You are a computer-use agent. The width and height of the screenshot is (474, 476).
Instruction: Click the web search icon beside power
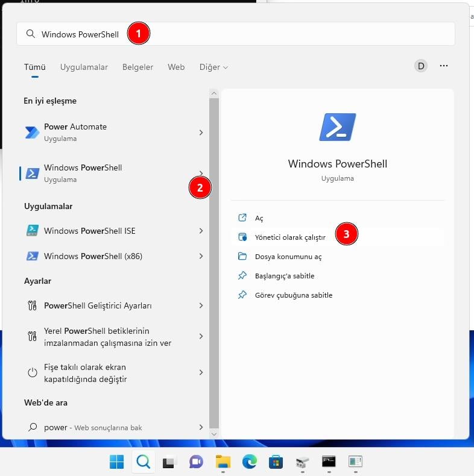tap(33, 427)
